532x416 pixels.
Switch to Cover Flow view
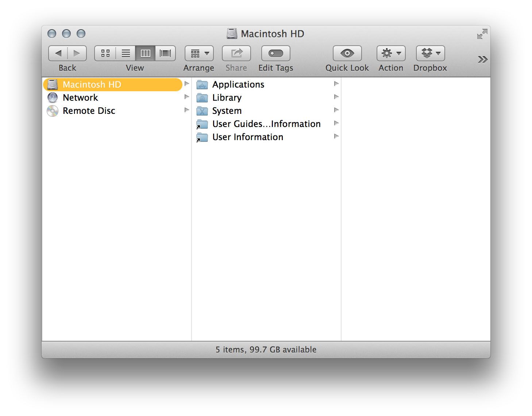click(165, 53)
